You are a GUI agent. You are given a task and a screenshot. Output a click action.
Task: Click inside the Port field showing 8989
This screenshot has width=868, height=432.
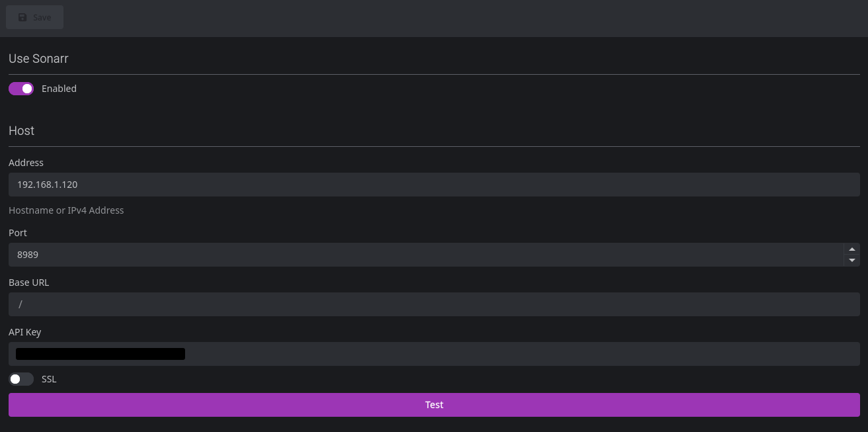coord(423,255)
